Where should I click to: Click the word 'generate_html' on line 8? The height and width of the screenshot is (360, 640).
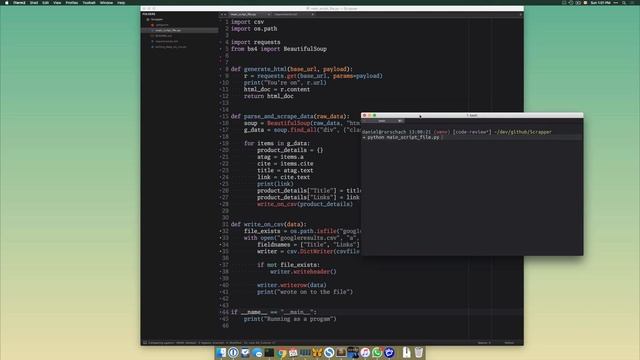[x=265, y=69]
